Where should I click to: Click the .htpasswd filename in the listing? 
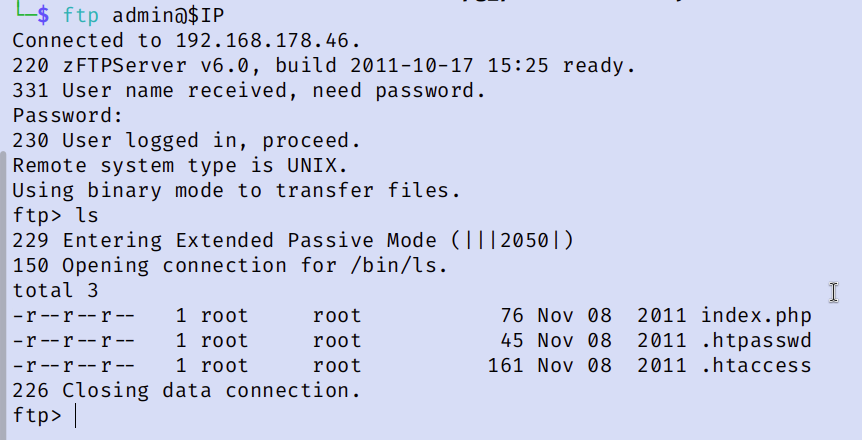pyautogui.click(x=755, y=340)
